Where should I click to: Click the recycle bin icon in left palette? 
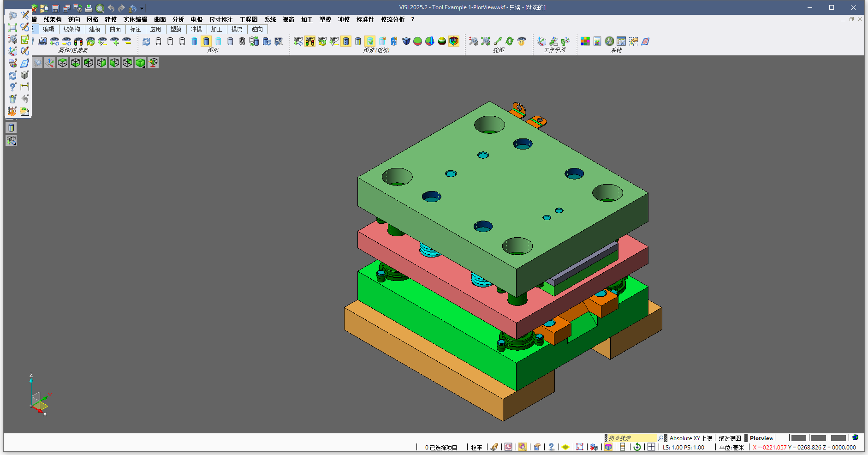[12, 99]
